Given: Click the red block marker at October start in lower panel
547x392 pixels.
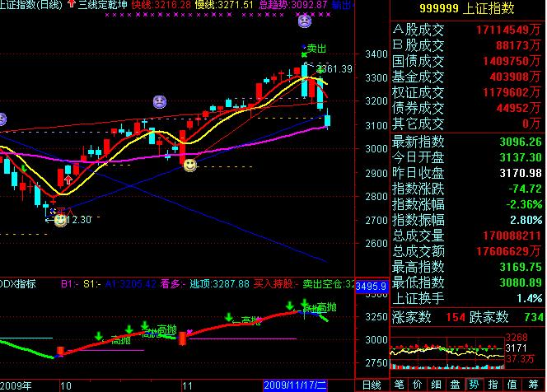Looking at the screenshot, I should (x=60, y=351).
